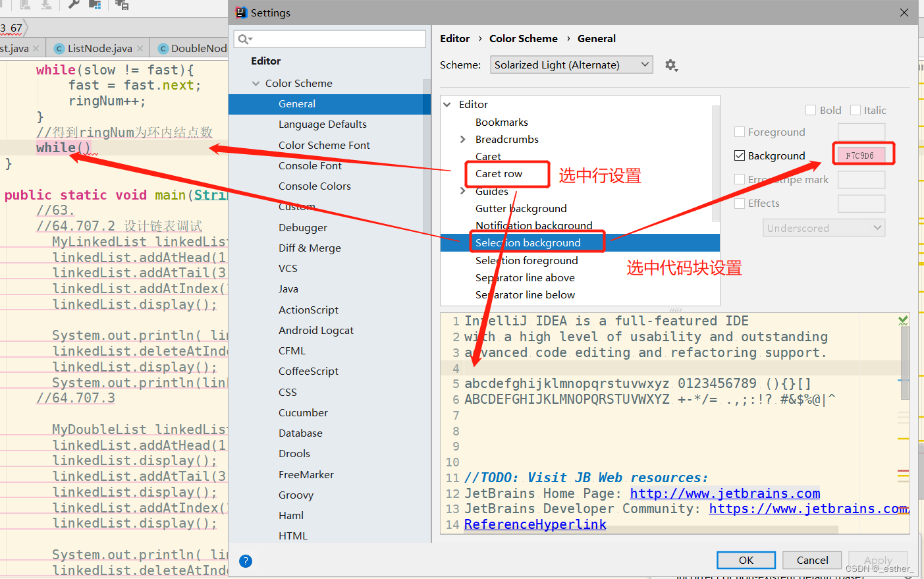Open Debugger color settings
This screenshot has width=924, height=579.
(x=303, y=228)
